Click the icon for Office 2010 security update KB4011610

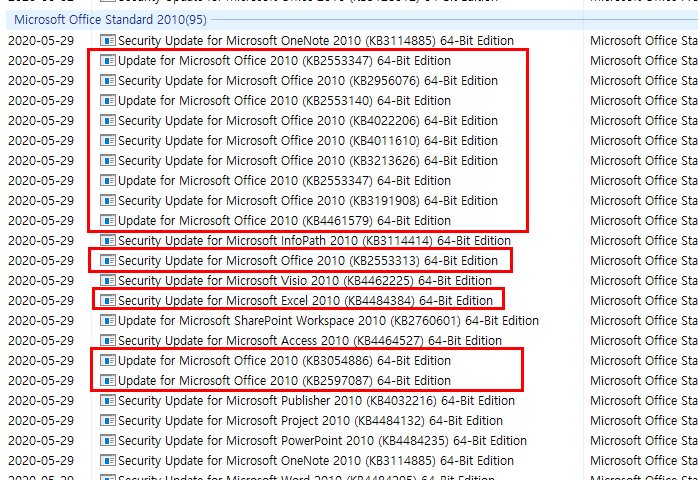[108, 141]
